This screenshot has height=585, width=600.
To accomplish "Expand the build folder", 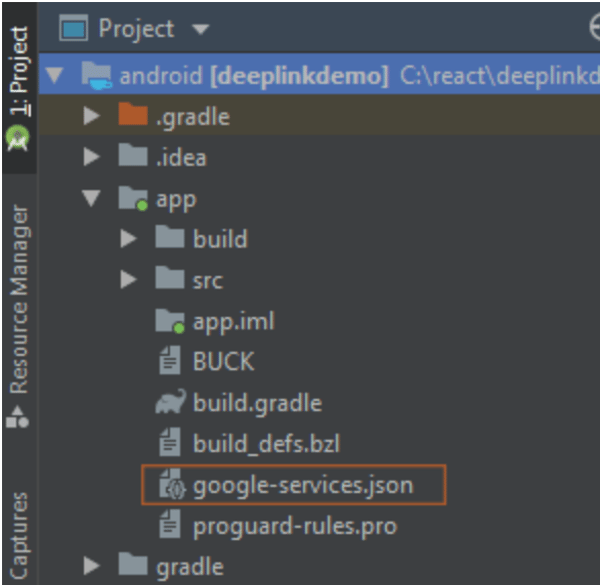I will coord(128,240).
